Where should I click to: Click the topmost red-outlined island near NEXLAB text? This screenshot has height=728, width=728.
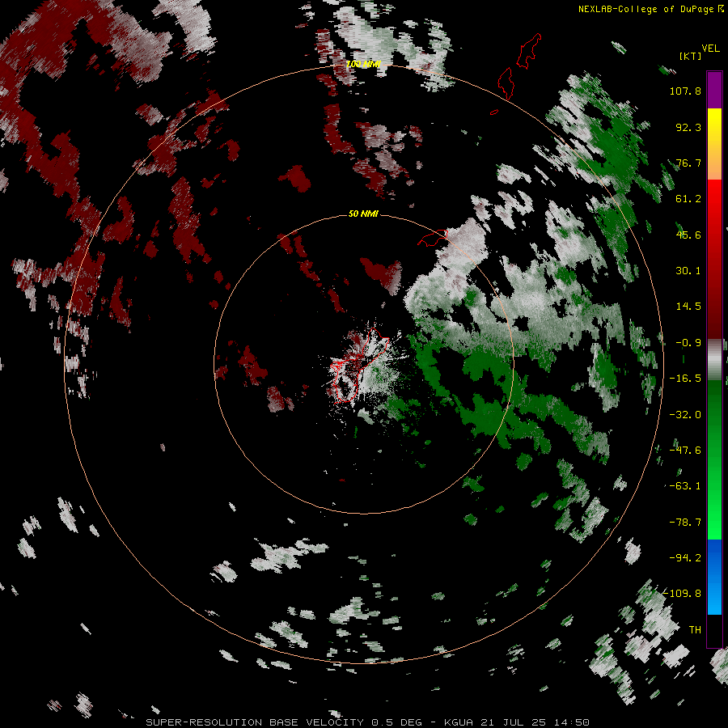point(529,51)
